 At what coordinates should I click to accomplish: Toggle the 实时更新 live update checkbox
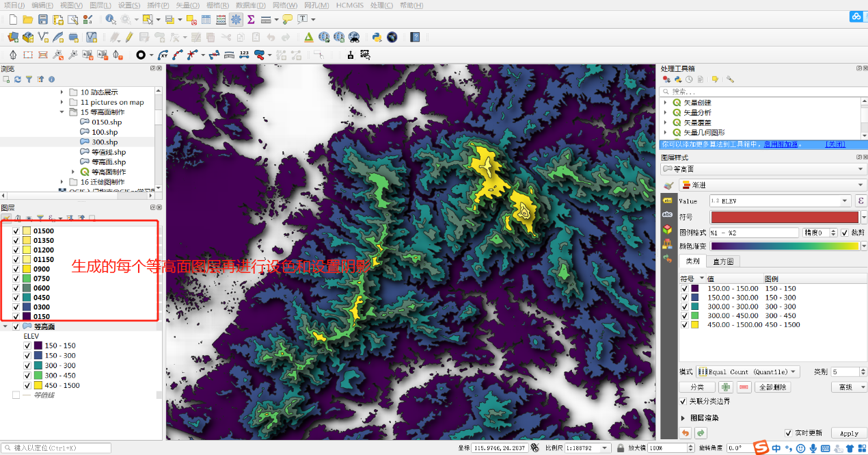[789, 433]
